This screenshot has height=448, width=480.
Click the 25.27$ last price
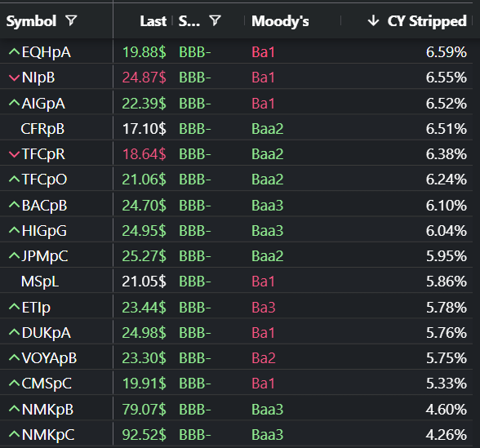[144, 256]
